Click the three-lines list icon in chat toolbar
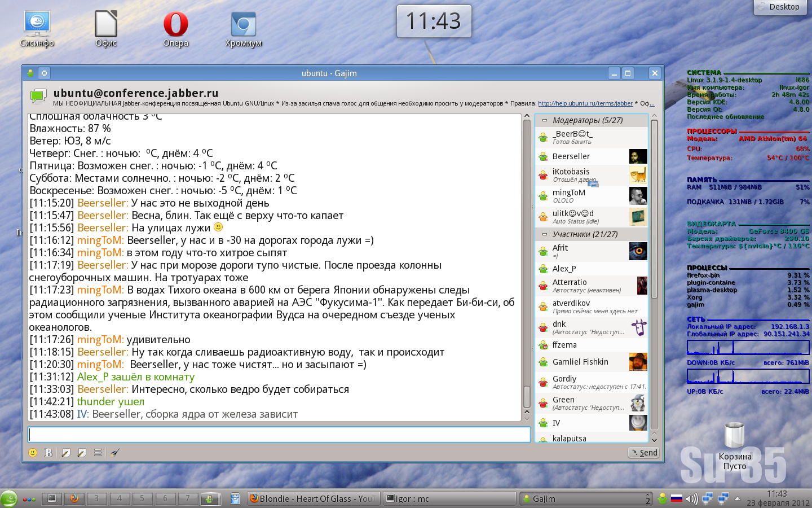This screenshot has height=508, width=812. point(98,453)
